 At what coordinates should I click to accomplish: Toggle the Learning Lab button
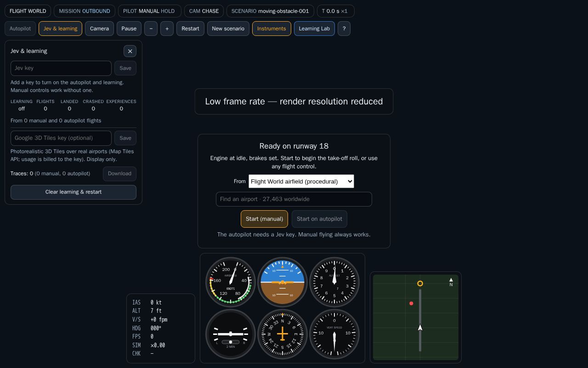tap(314, 29)
